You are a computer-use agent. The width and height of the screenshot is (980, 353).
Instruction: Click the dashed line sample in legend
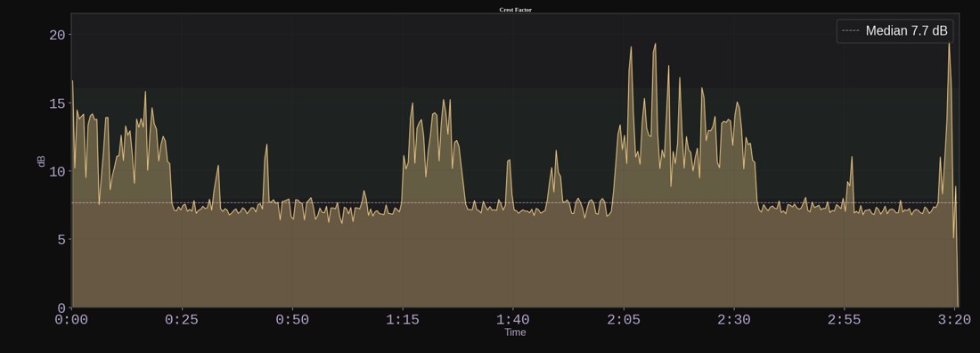851,30
